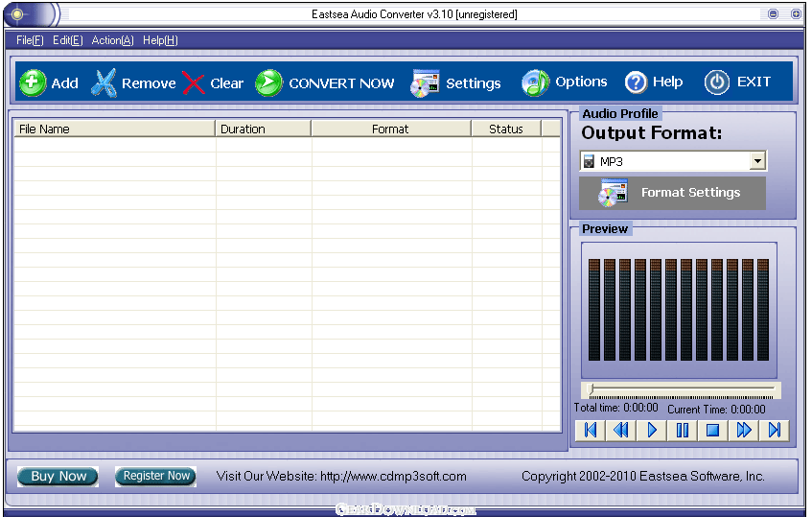Screen dimensions: 812x517
Task: Click the Buy Now button
Action: (x=58, y=477)
